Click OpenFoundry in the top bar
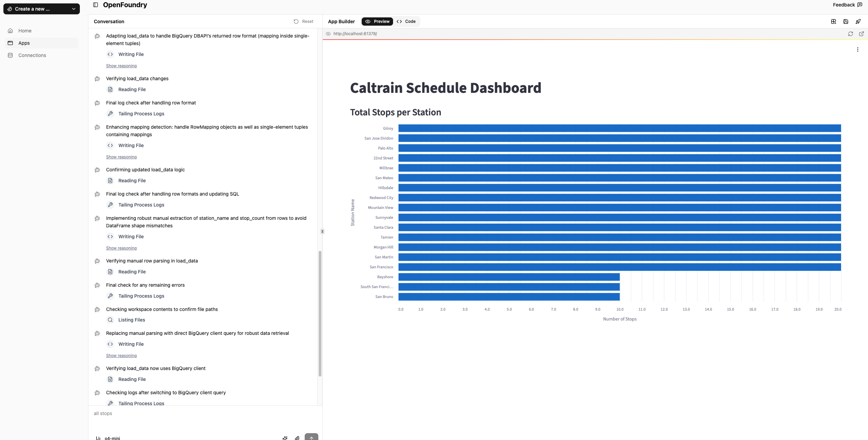The height and width of the screenshot is (440, 868). 125,5
